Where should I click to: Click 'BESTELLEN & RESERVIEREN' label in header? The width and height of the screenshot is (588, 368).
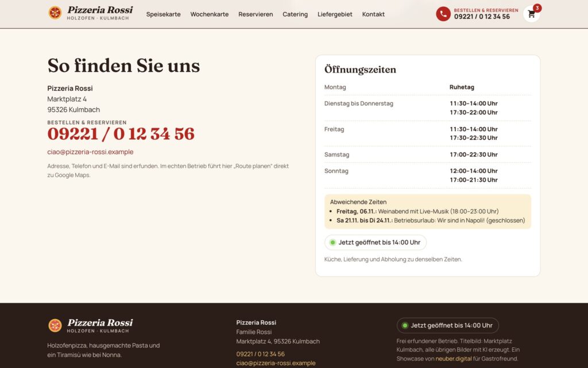click(x=486, y=10)
